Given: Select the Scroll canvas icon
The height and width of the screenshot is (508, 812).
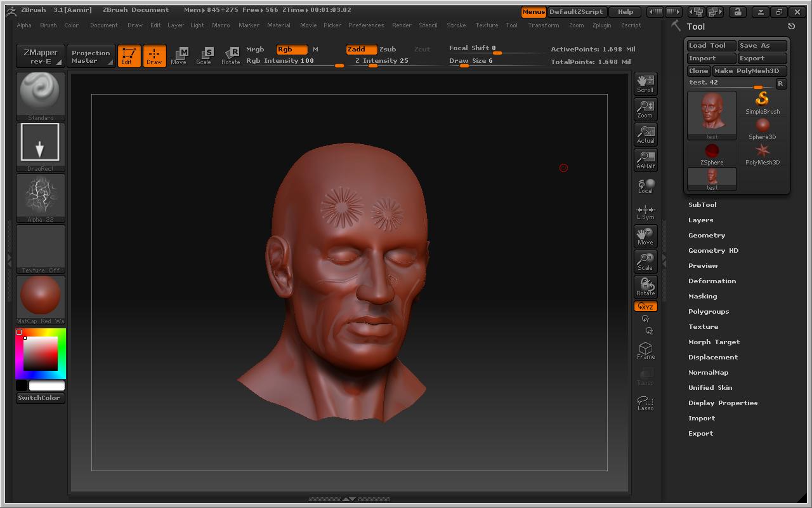Looking at the screenshot, I should [645, 83].
